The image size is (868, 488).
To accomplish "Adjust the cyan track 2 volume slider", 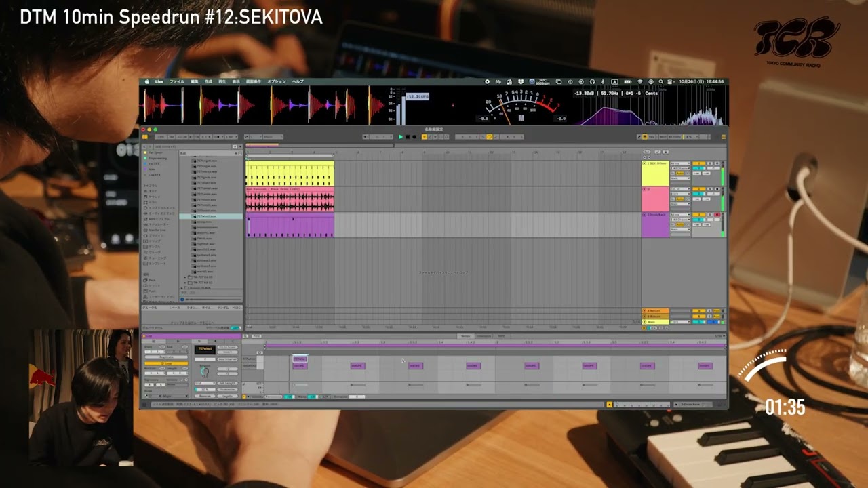I will point(699,194).
